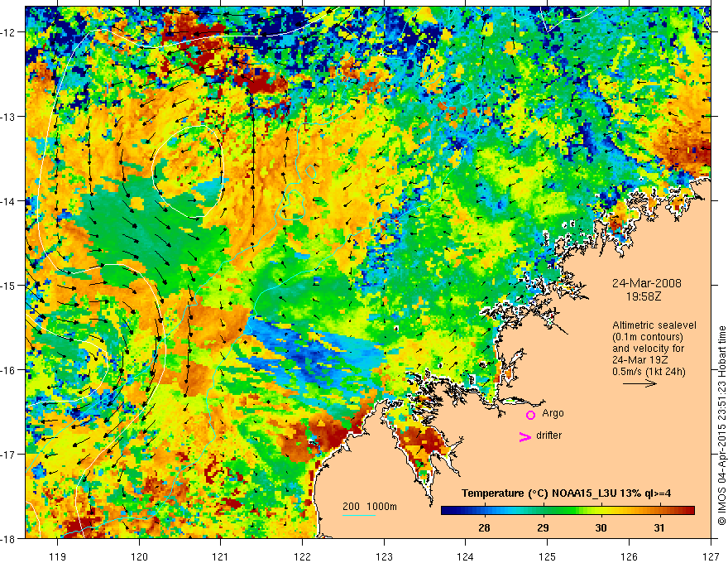Click the colorbar tick label '31'

click(659, 527)
